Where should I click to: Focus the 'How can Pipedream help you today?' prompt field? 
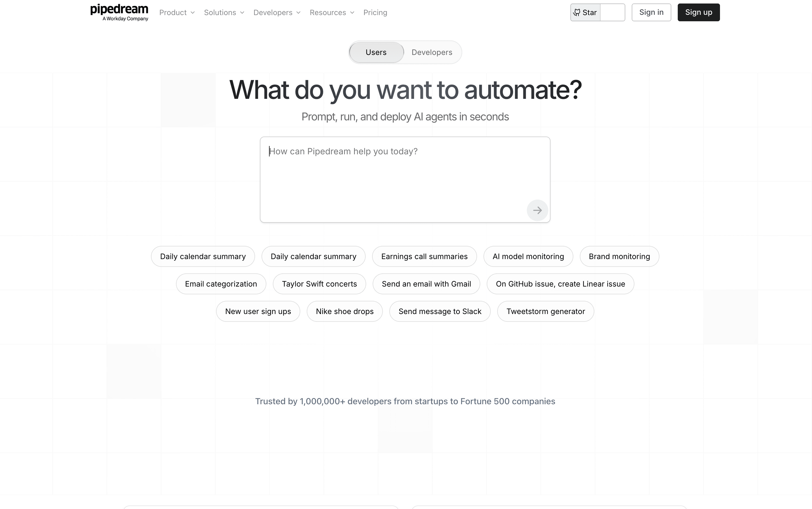coord(405,179)
